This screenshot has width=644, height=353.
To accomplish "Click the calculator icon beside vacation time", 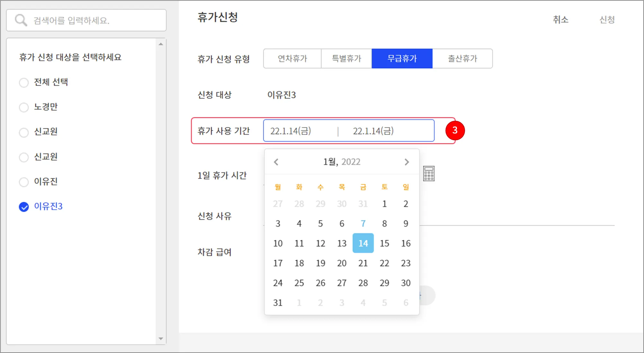I will pyautogui.click(x=428, y=174).
